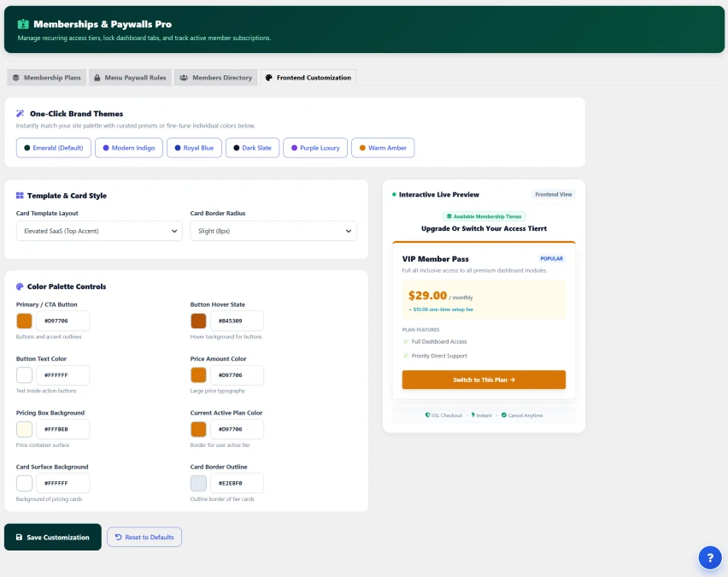Screen dimensions: 728x577
Task: Click the grid icon beside Template & Card Style
Action: tap(20, 196)
